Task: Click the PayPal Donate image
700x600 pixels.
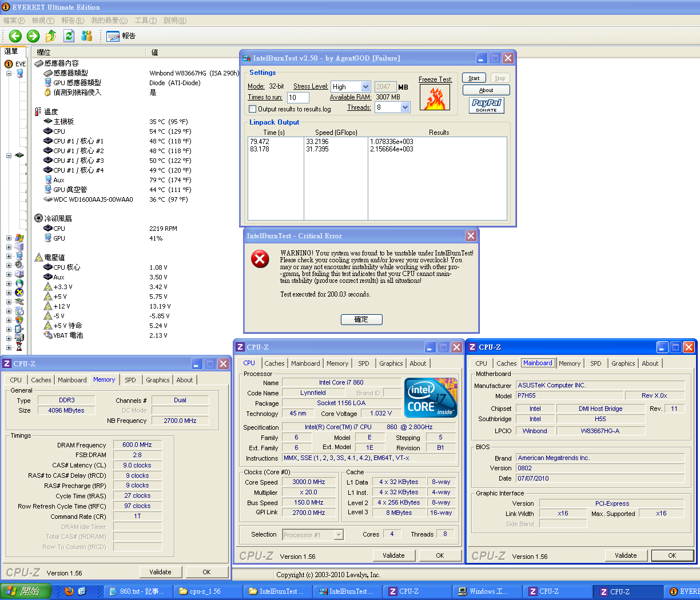Action: [x=487, y=105]
